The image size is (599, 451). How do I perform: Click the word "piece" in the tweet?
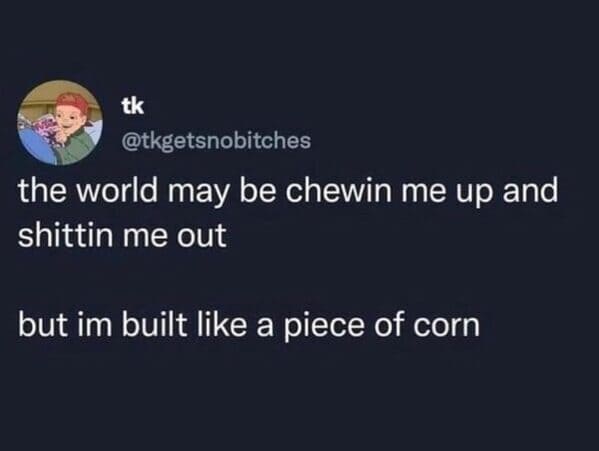pyautogui.click(x=324, y=327)
